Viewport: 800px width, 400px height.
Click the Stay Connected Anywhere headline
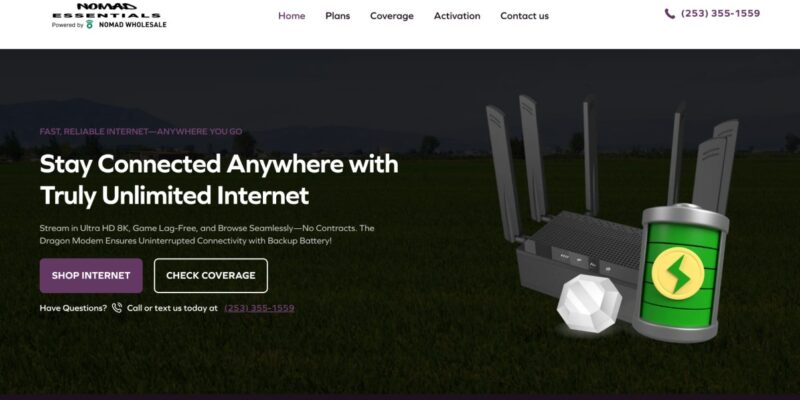coord(219,180)
